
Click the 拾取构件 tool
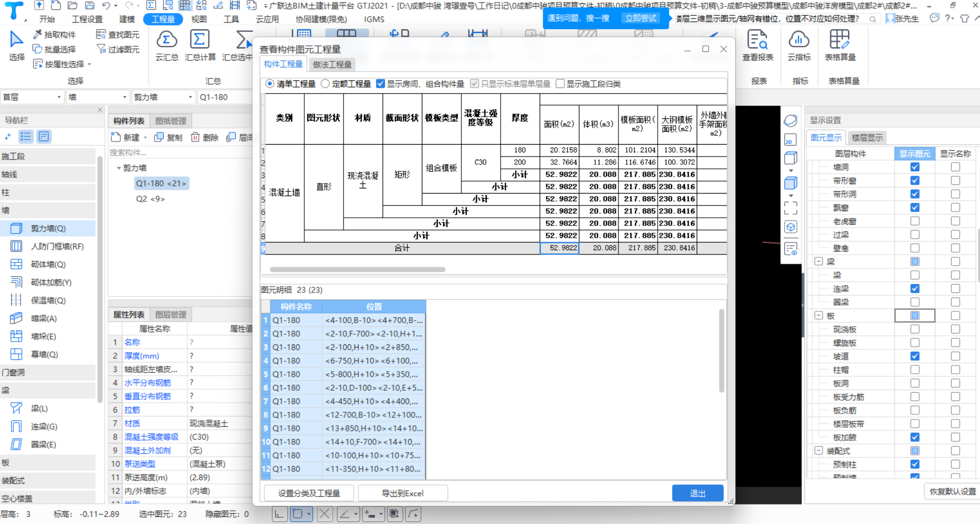pos(54,34)
